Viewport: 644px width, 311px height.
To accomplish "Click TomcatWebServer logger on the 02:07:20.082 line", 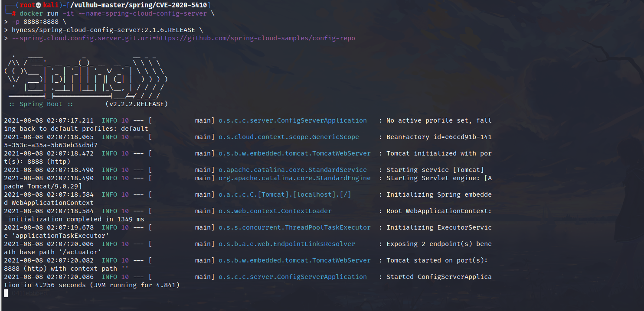I will [294, 260].
